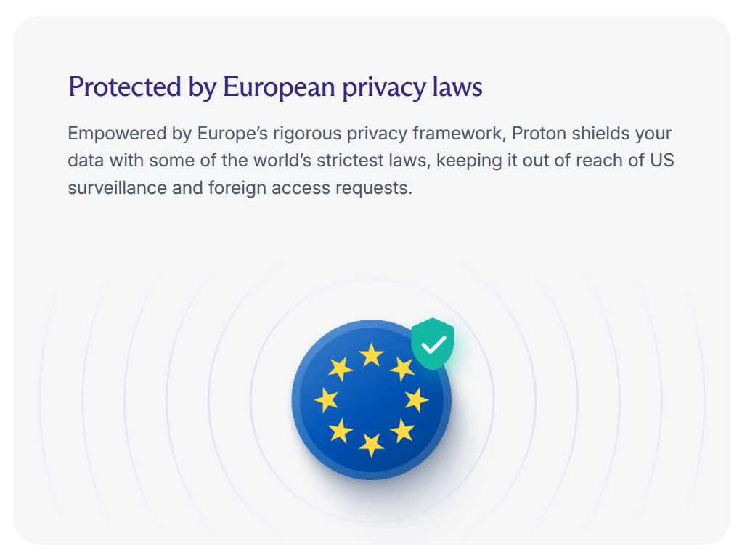Viewport: 742px width, 560px height.
Task: Click the "Protected by European privacy laws" heading
Action: pos(275,87)
